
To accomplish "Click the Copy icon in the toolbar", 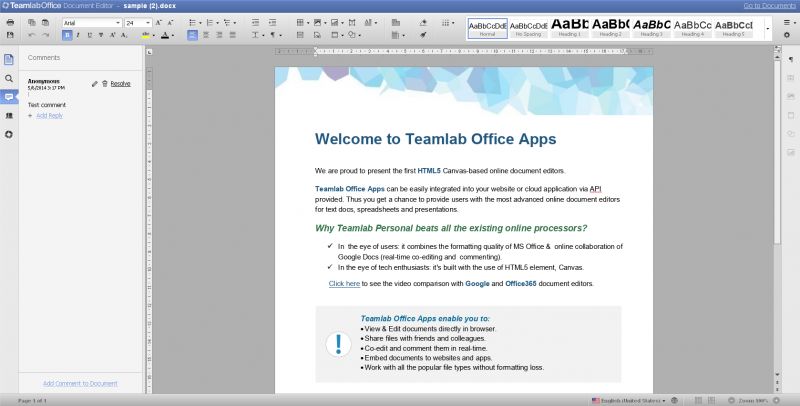I will (32, 23).
